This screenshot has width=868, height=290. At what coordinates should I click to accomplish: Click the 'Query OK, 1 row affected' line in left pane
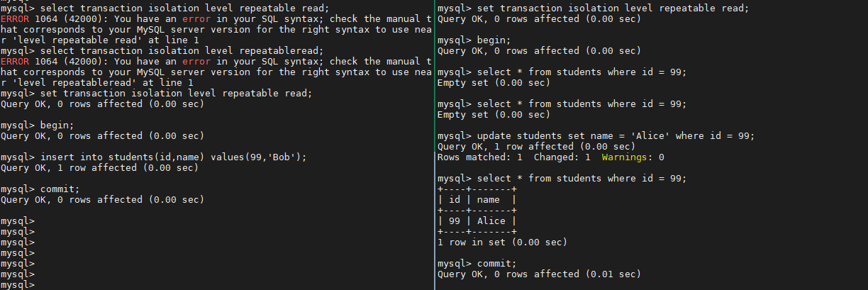pos(99,167)
